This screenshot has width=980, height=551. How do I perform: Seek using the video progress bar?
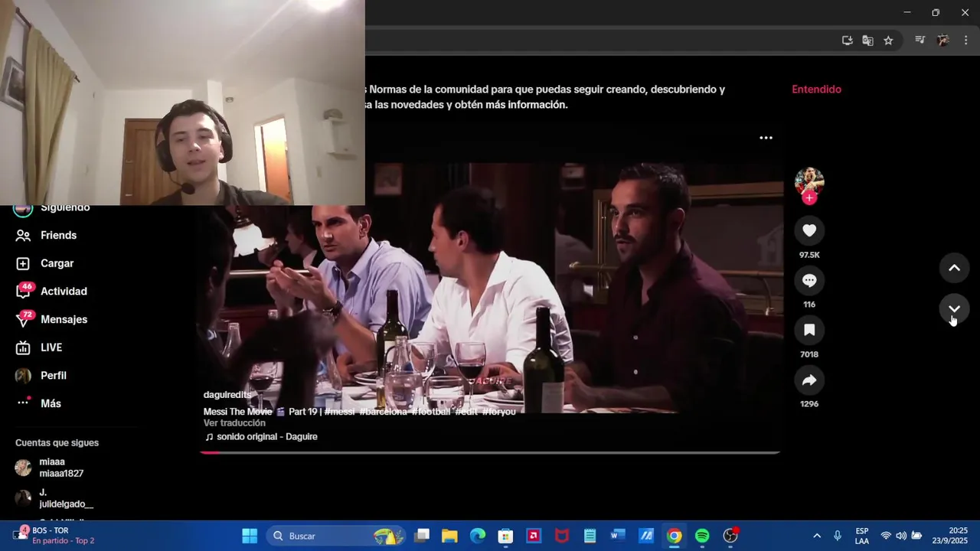click(x=489, y=452)
